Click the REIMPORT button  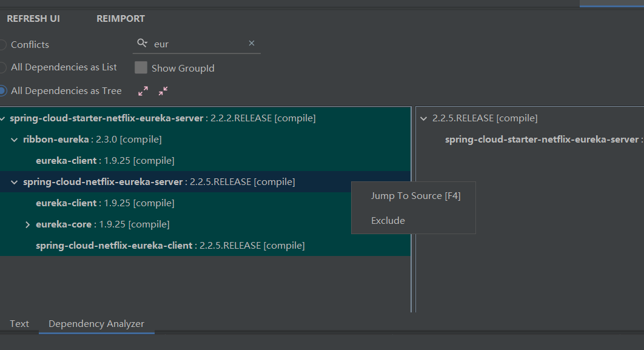120,19
